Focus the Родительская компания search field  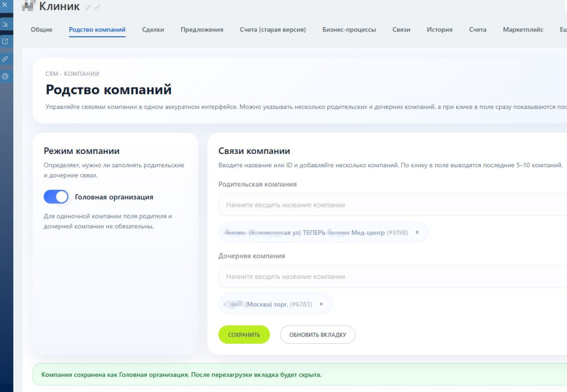coord(393,205)
